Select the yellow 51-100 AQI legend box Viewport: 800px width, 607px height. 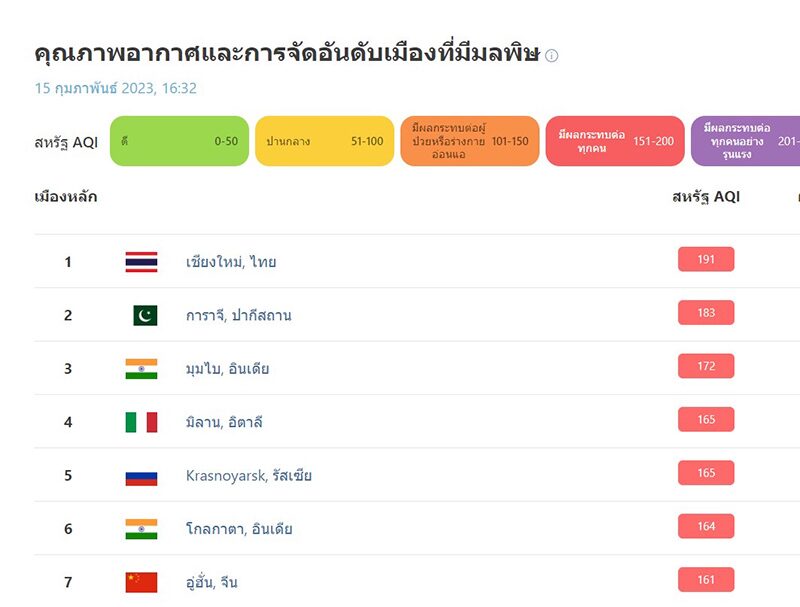coord(324,141)
